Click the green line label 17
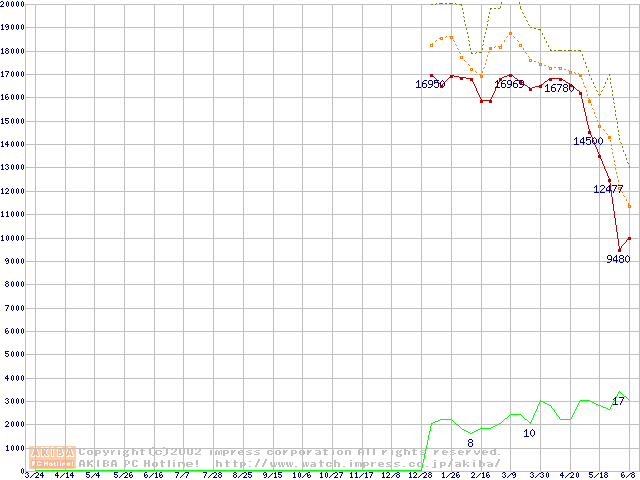 tap(618, 401)
